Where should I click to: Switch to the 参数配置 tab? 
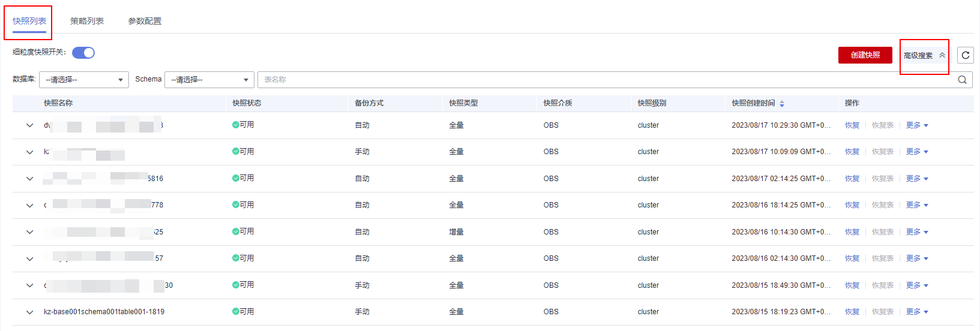tap(145, 21)
